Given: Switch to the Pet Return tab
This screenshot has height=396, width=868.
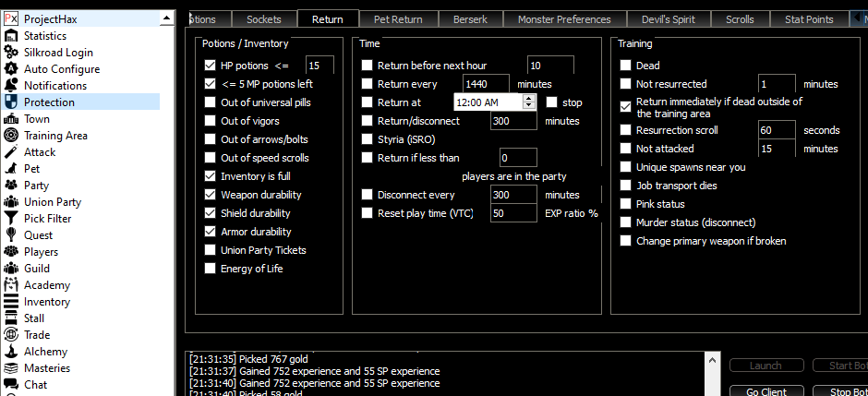Looking at the screenshot, I should [405, 19].
